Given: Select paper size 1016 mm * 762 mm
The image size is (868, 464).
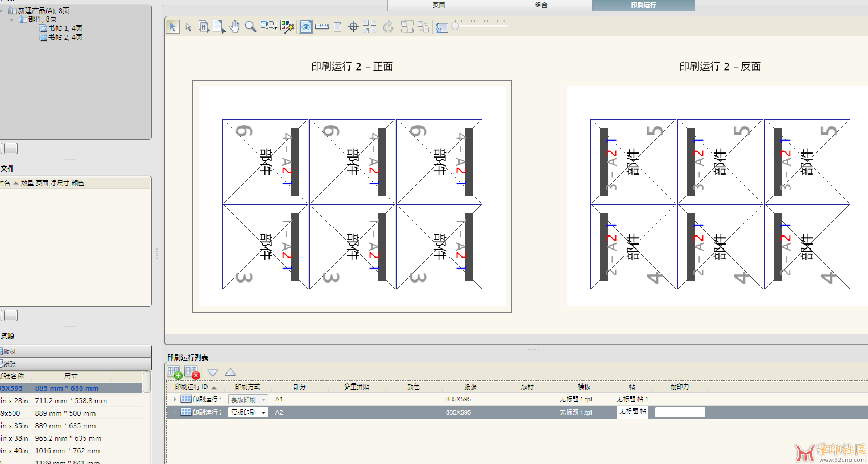Looking at the screenshot, I should pyautogui.click(x=71, y=451).
